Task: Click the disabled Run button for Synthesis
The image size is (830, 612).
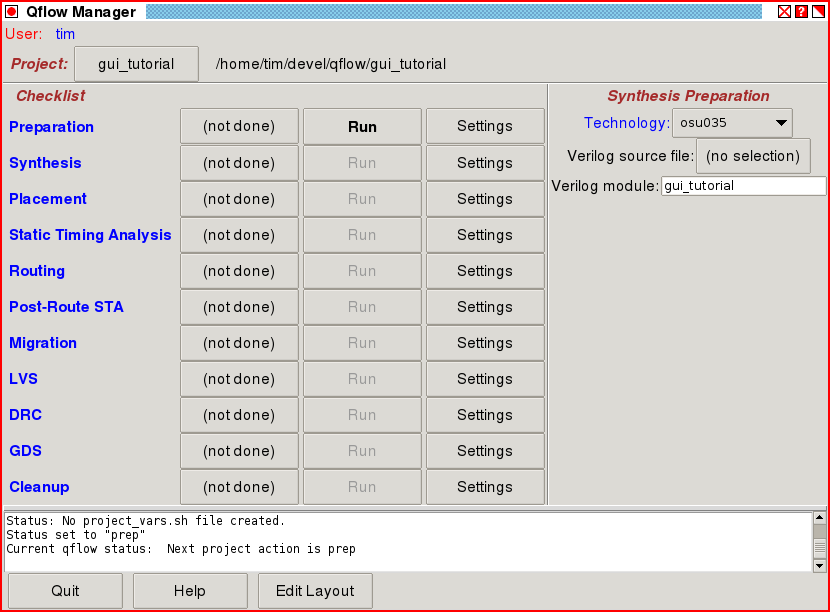Action: click(362, 163)
